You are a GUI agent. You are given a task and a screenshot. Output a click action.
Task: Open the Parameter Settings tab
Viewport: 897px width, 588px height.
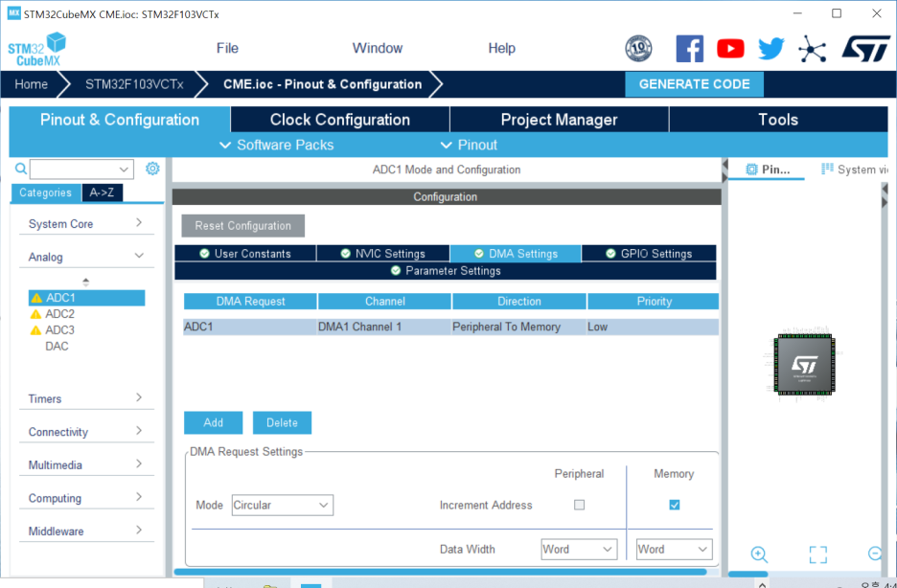pyautogui.click(x=445, y=271)
